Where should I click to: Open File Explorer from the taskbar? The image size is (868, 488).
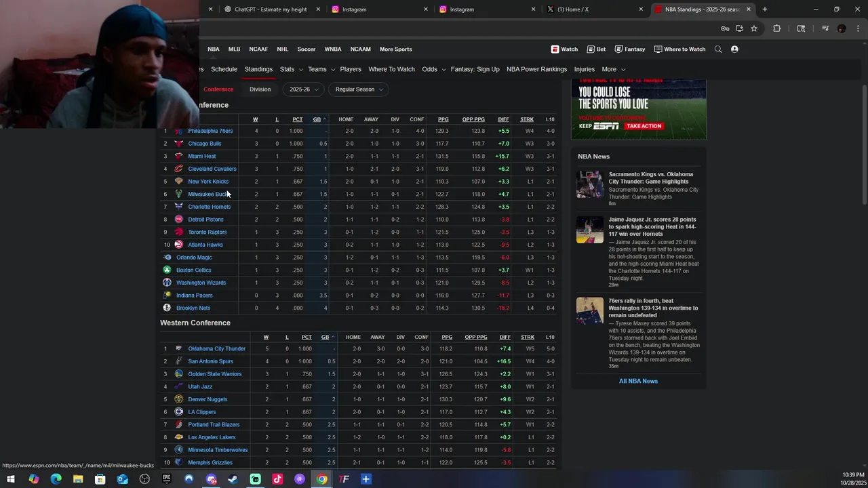(78, 479)
